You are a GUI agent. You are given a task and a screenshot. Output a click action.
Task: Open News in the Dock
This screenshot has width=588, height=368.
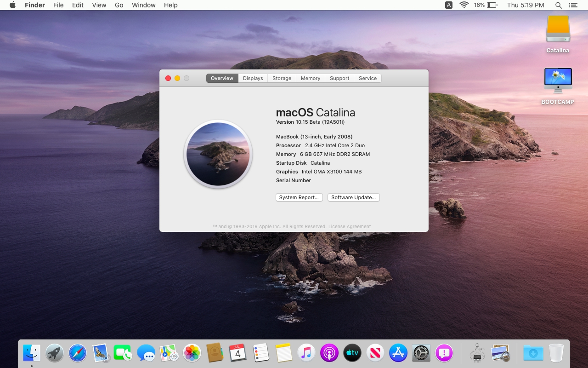click(375, 353)
